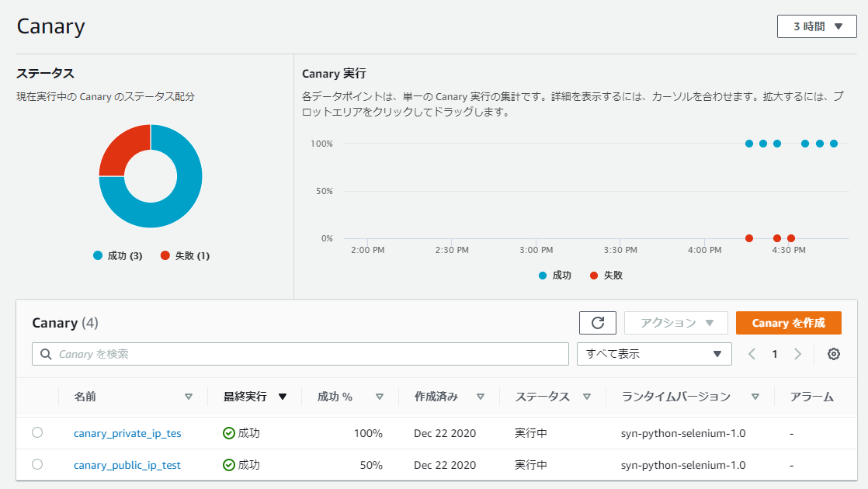The height and width of the screenshot is (489, 868).
Task: Click 成功 (3) legend under donut
Action: point(118,255)
